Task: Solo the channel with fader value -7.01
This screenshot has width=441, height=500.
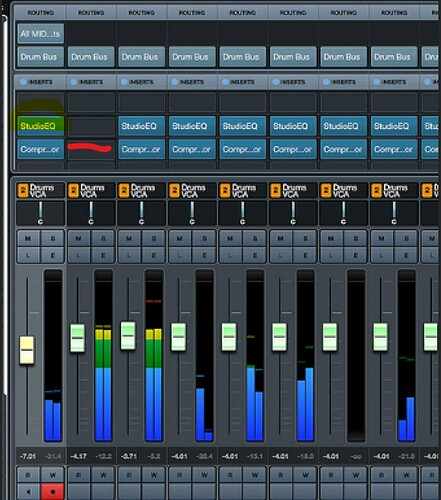Action: point(52,238)
